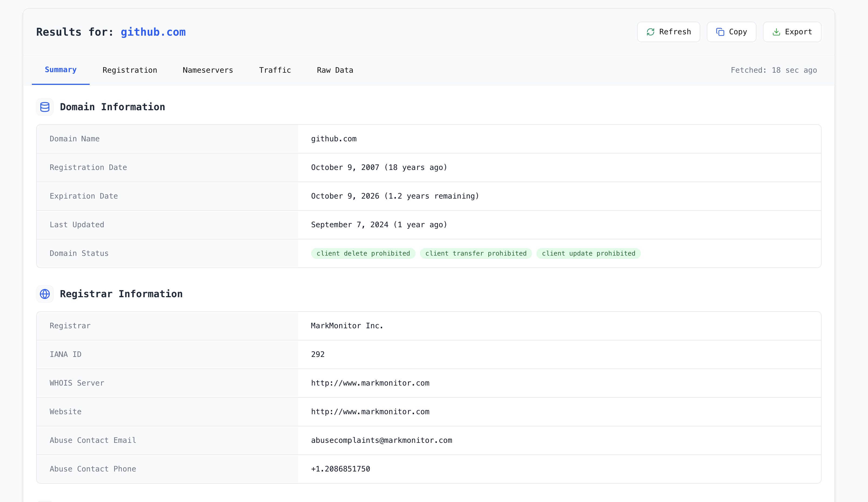Select the Summary tab
This screenshot has width=868, height=502.
[x=60, y=70]
